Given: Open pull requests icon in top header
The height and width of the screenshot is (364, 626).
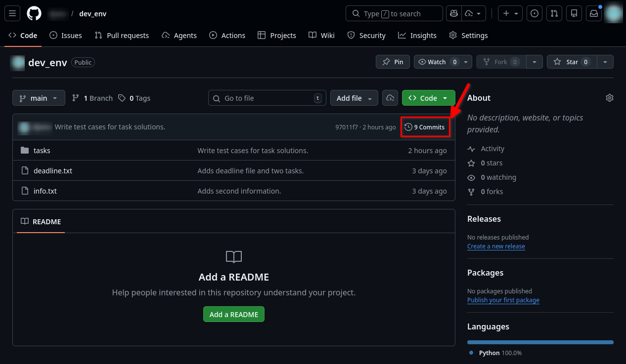Looking at the screenshot, I should [554, 13].
